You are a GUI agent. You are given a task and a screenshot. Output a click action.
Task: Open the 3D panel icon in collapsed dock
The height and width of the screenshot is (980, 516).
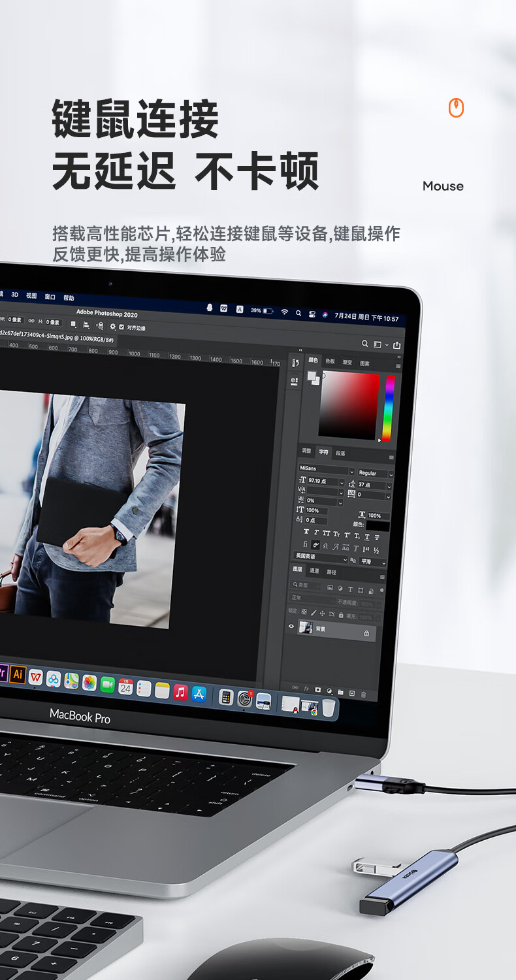(x=294, y=381)
